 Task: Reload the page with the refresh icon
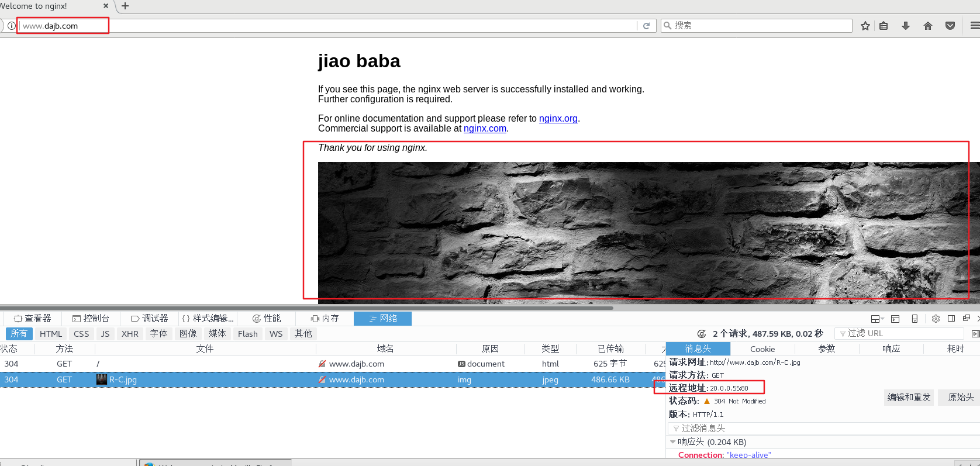(x=646, y=26)
